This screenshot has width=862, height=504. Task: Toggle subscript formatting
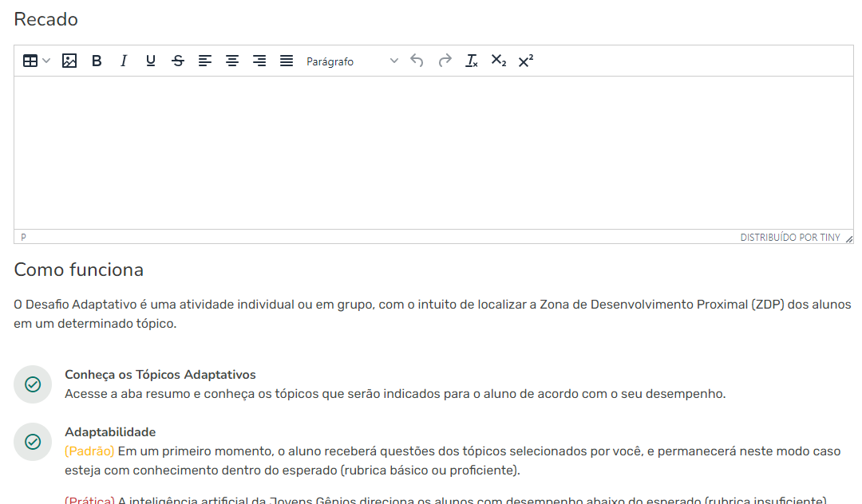tap(499, 61)
